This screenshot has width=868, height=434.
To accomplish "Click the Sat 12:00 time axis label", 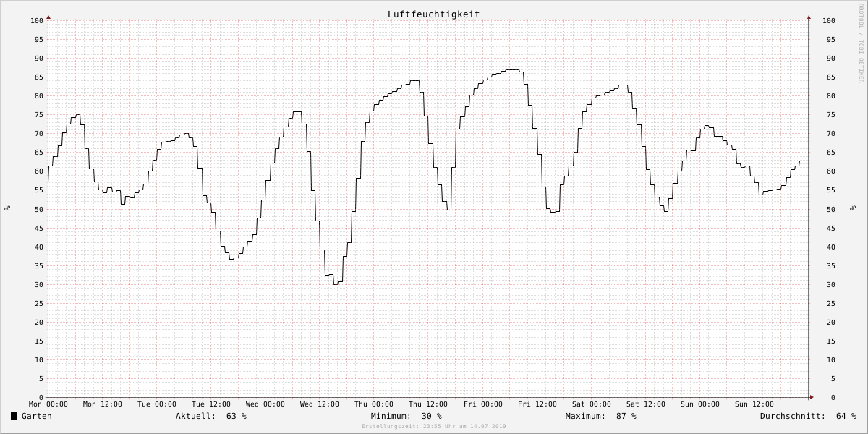I will 646,404.
